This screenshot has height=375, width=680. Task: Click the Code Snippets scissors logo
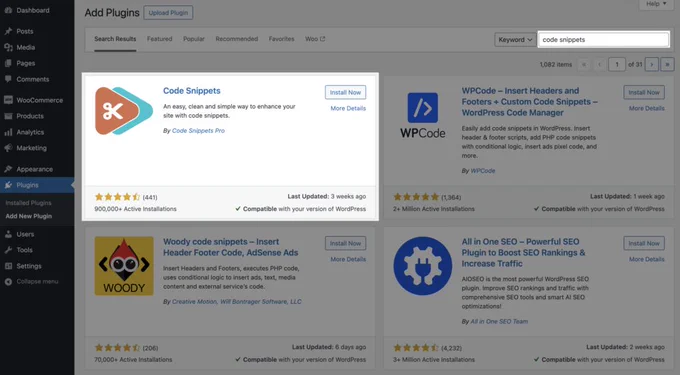(x=124, y=111)
